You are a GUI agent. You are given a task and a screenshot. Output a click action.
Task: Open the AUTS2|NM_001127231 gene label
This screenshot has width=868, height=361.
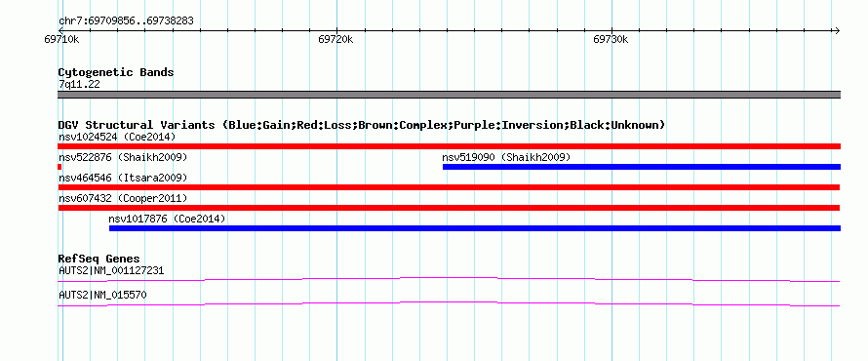[111, 271]
